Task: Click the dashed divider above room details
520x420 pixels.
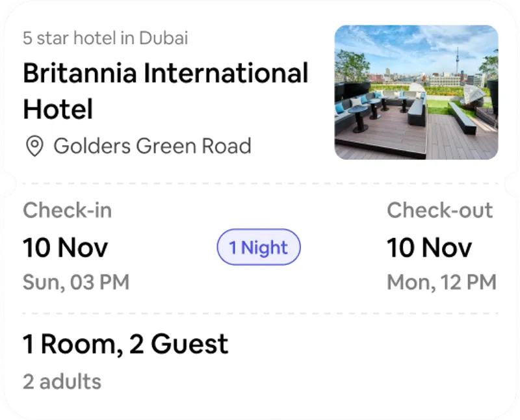Action: pos(261,313)
